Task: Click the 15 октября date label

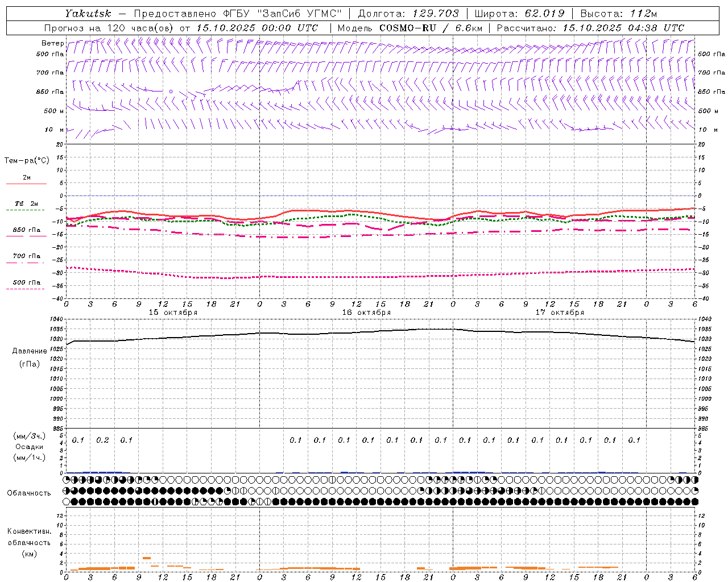Action: pyautogui.click(x=173, y=313)
